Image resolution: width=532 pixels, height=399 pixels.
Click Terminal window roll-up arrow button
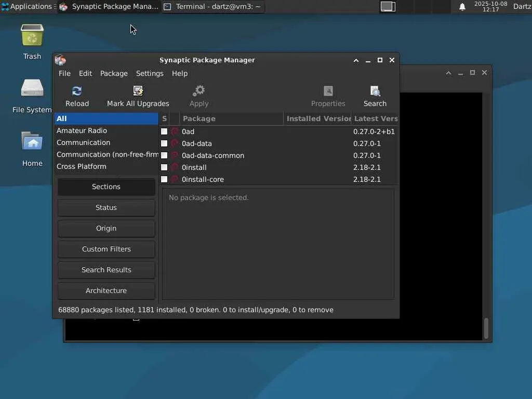tap(448, 73)
